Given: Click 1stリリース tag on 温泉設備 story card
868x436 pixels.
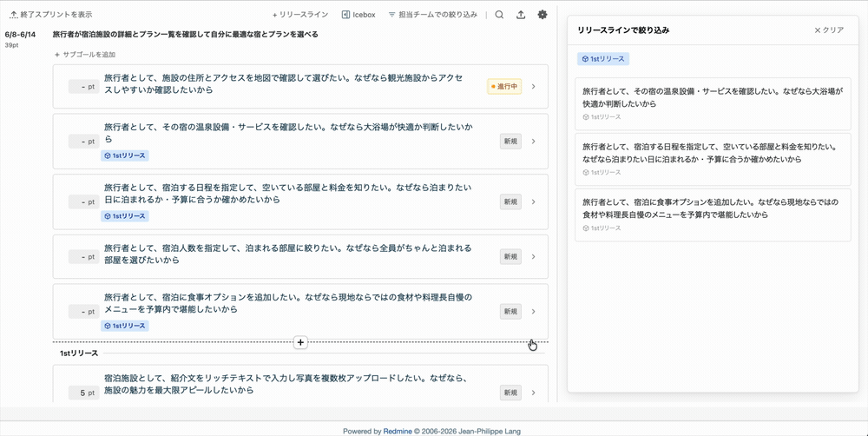Looking at the screenshot, I should tap(125, 155).
